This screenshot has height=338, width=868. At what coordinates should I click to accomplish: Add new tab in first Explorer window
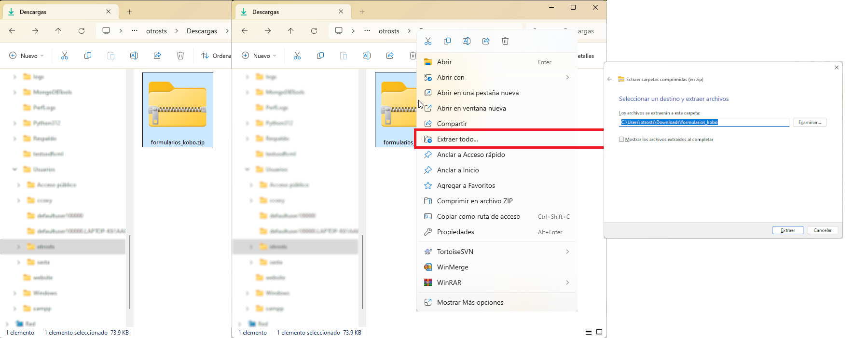[x=130, y=12]
